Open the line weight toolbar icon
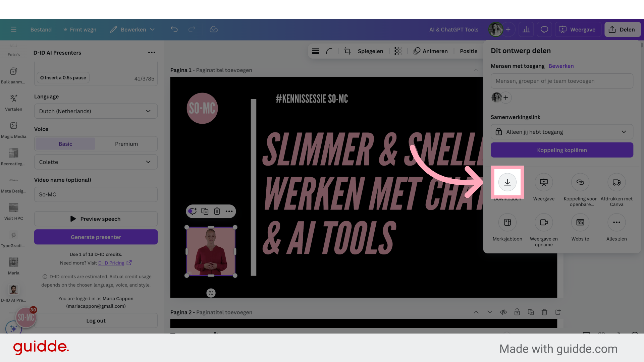 [x=315, y=51]
